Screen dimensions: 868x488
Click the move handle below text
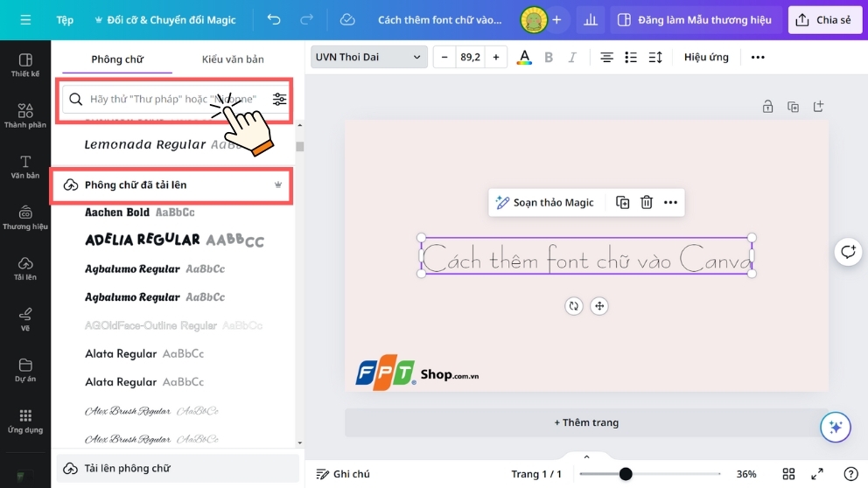coord(599,306)
